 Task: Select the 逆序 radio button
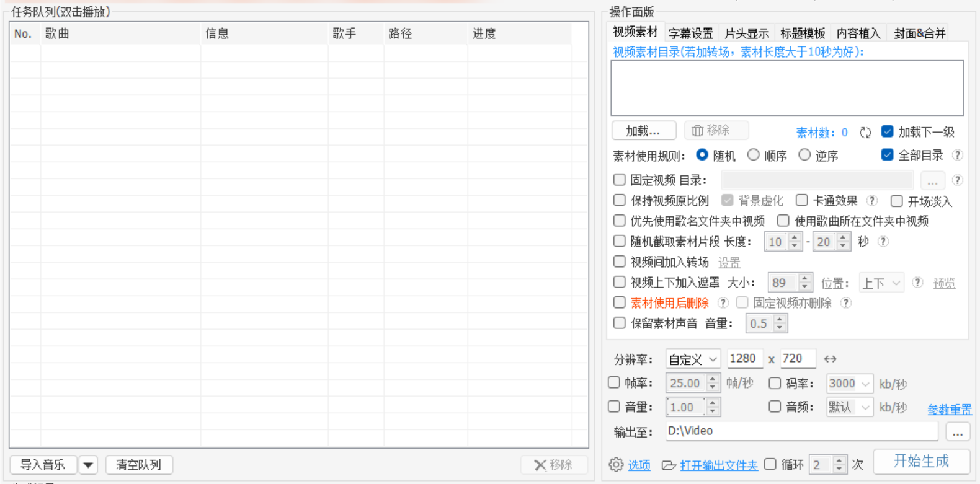(x=804, y=155)
